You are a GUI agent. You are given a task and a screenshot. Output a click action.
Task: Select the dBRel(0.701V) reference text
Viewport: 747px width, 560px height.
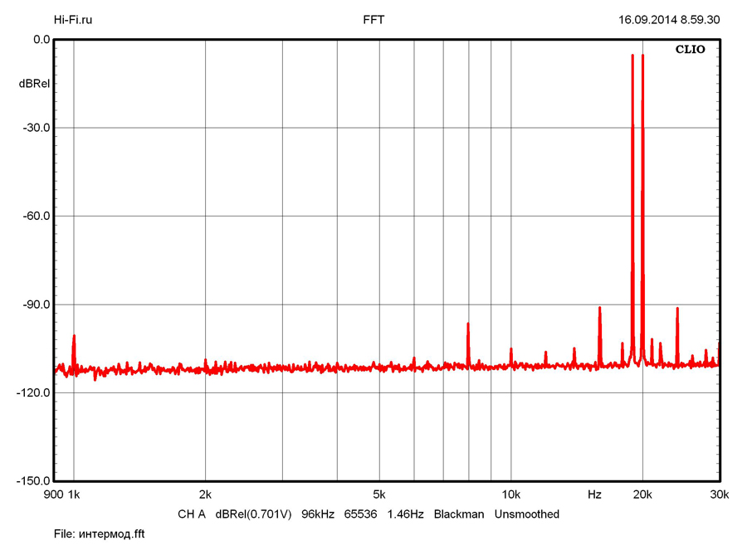253,514
